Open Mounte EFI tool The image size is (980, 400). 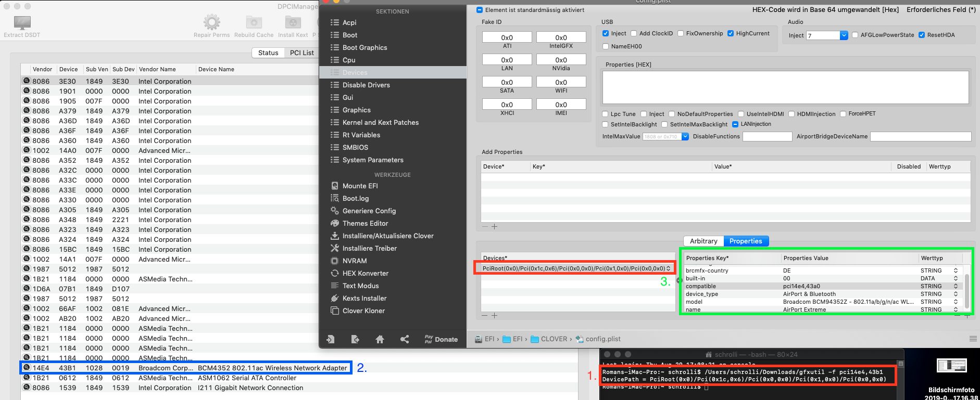360,186
